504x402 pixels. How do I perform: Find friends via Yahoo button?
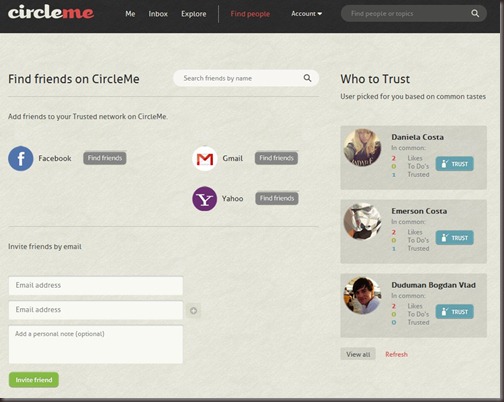277,198
